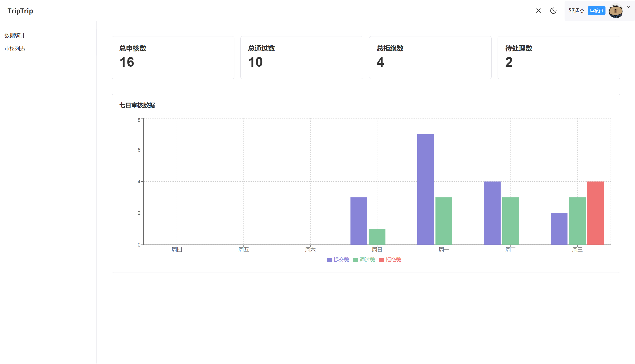This screenshot has height=364, width=635.
Task: Click purple 提交数 bar for 周二
Action: click(492, 213)
